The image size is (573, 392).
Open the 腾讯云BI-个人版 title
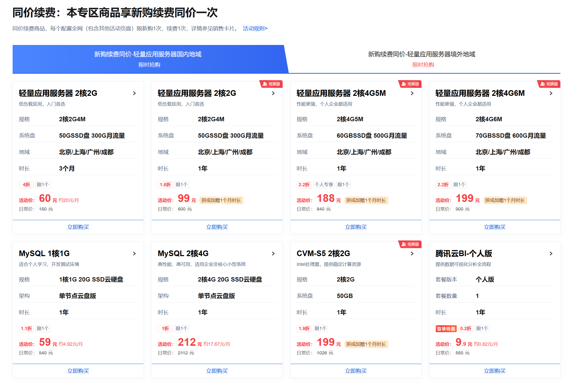464,254
